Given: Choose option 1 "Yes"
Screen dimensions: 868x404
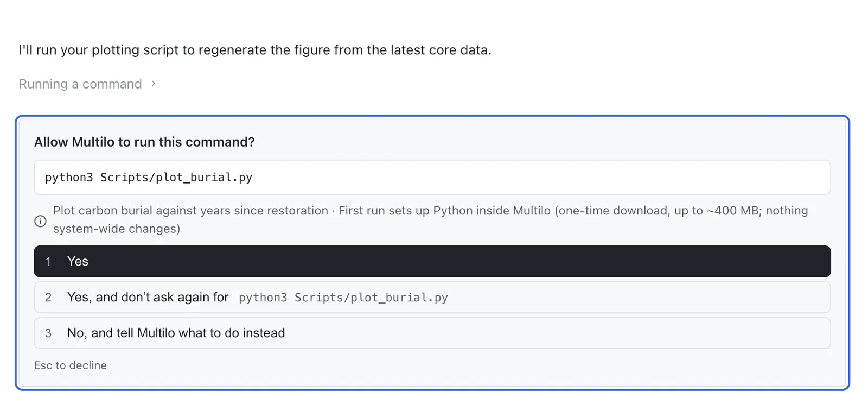Looking at the screenshot, I should (432, 261).
